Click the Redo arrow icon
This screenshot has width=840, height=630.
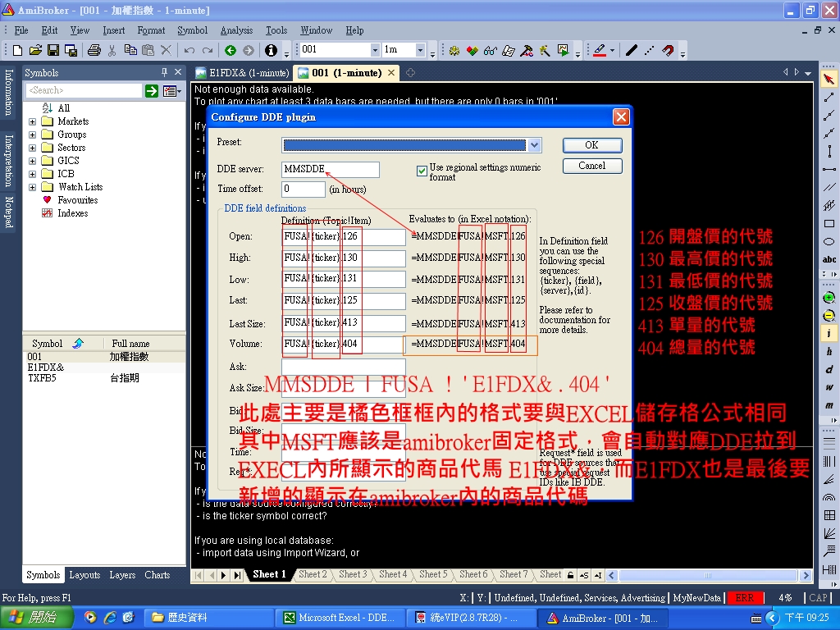pos(208,50)
